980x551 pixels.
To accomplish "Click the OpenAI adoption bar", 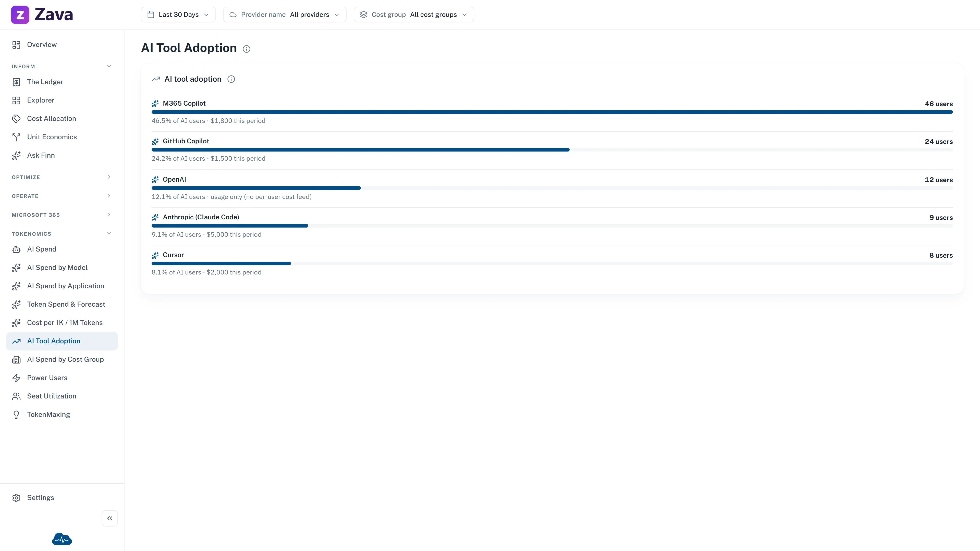I will (x=552, y=188).
